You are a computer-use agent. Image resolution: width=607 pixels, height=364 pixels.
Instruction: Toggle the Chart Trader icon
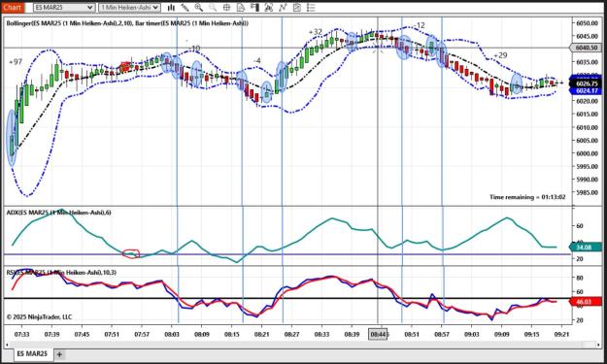click(254, 8)
